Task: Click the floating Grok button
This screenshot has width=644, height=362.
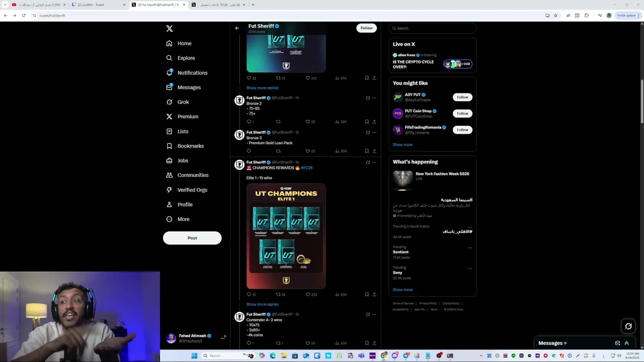Action: point(628,326)
